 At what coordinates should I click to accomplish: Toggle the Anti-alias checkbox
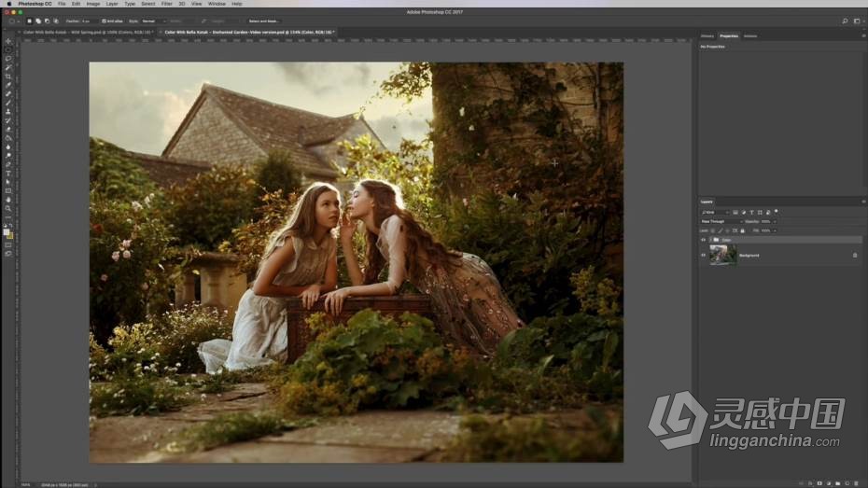click(104, 21)
